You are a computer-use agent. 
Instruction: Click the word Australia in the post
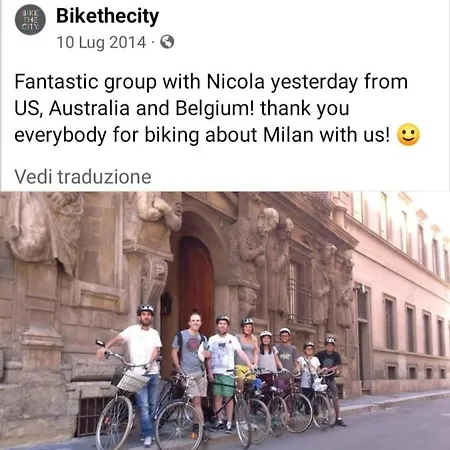pos(89,108)
